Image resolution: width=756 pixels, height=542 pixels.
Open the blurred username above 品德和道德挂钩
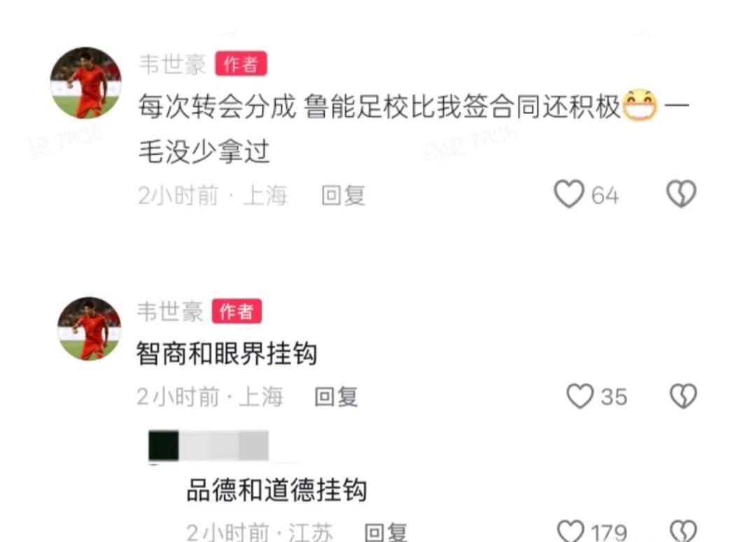[x=209, y=445]
